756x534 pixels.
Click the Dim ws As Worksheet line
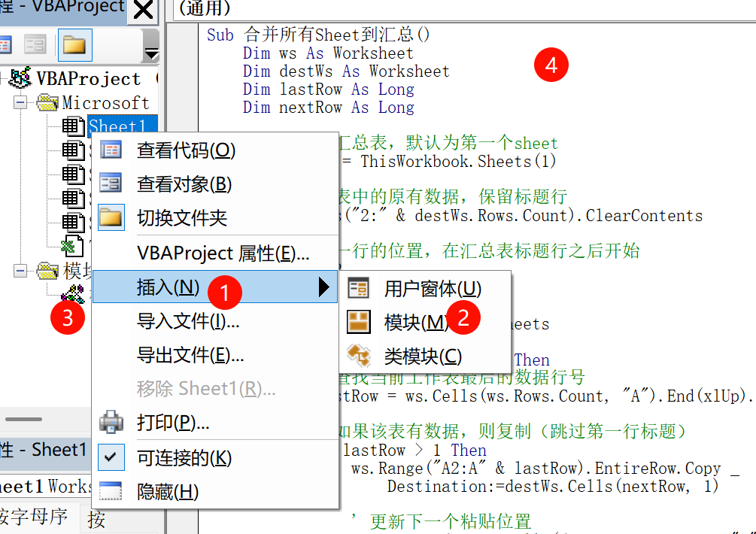coord(328,53)
